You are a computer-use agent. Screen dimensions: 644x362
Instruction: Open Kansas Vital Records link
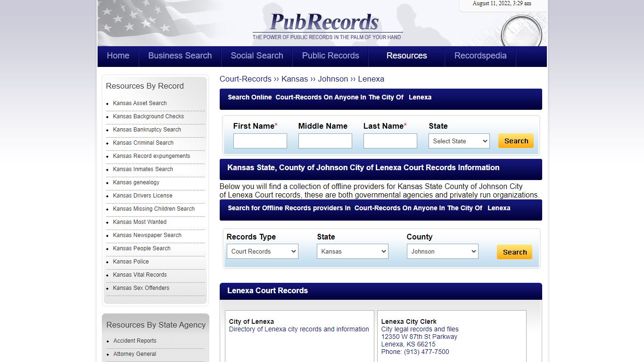140,275
